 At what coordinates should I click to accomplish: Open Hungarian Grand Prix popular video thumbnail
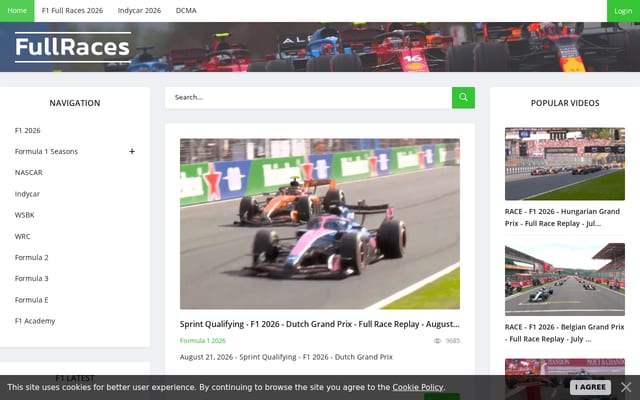click(x=564, y=164)
